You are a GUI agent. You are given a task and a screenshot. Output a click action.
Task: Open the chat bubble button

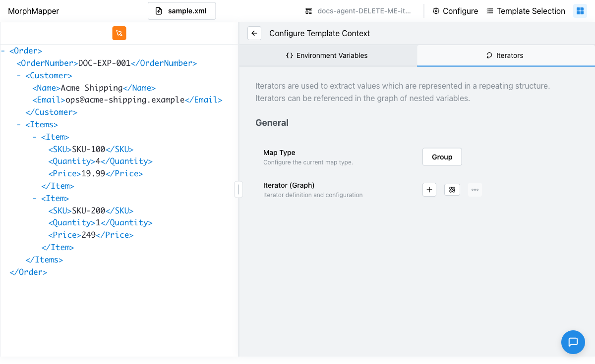(x=573, y=342)
